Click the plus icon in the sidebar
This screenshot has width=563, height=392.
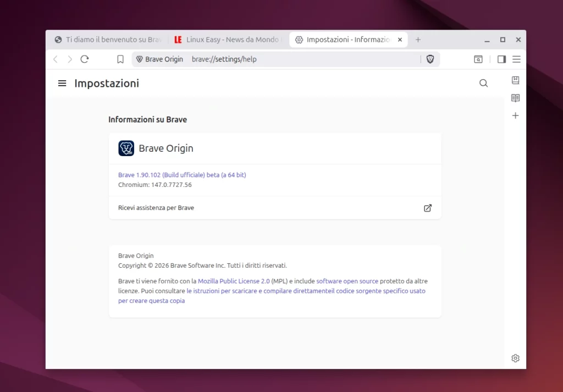[515, 115]
